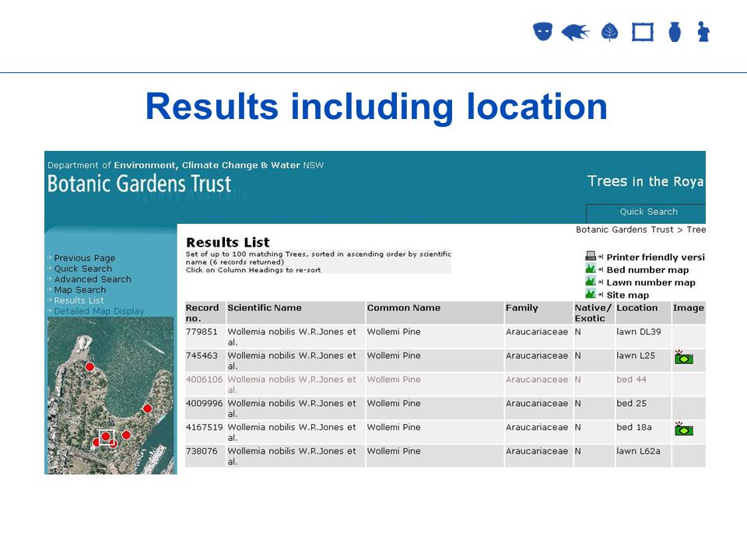Open the Printer friendly version link
The image size is (747, 560).
(x=655, y=257)
